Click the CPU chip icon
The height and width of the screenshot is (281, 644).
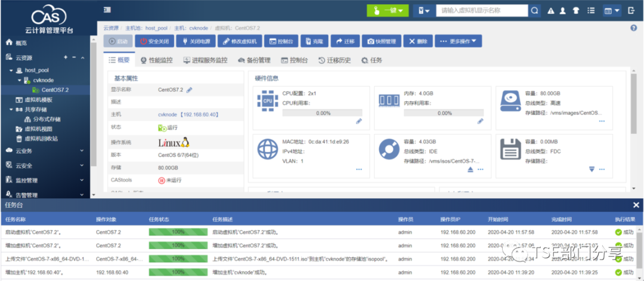click(x=267, y=101)
